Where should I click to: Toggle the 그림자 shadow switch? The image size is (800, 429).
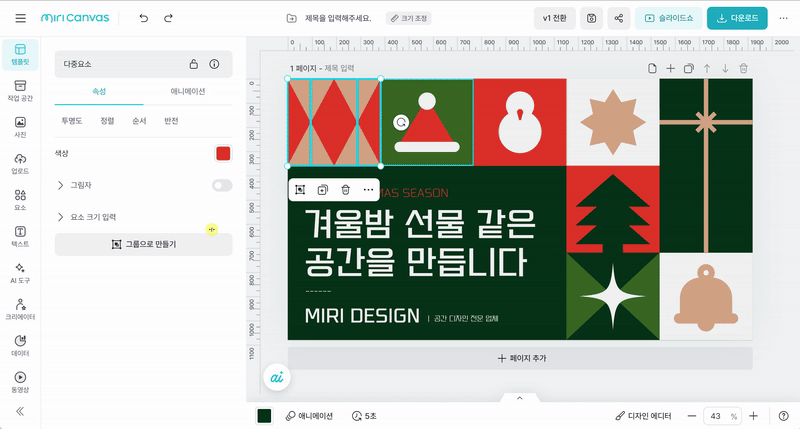click(222, 185)
